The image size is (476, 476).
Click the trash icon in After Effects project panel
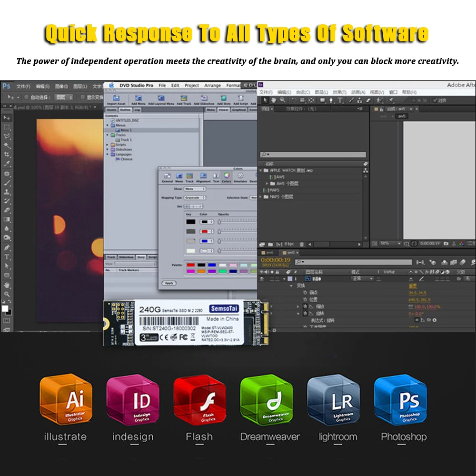click(x=302, y=244)
